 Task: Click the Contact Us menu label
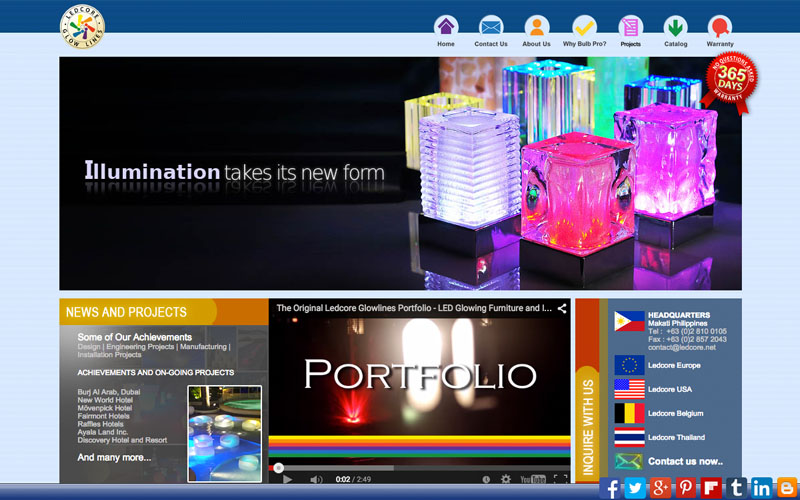(491, 44)
